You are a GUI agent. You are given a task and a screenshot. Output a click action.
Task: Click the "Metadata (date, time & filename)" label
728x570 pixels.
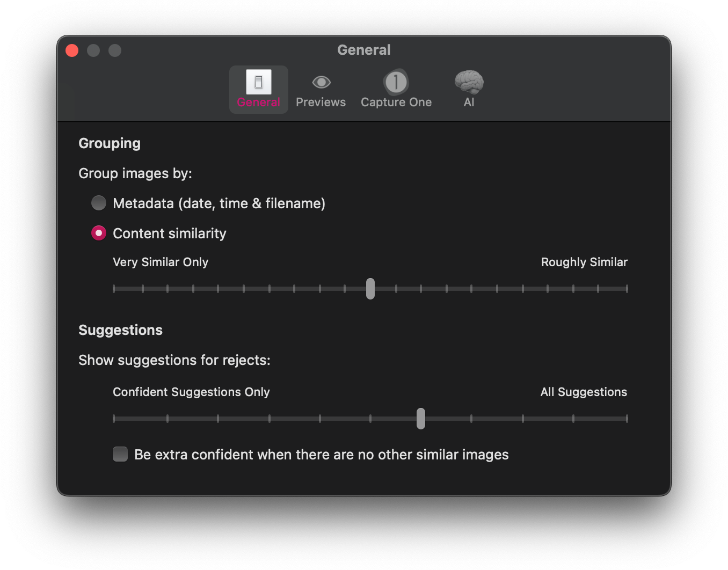coord(219,203)
